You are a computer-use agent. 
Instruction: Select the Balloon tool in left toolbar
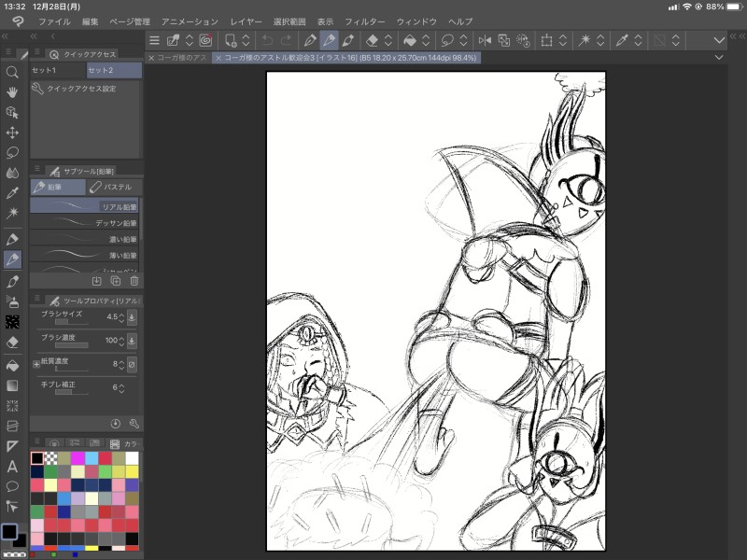[x=12, y=486]
